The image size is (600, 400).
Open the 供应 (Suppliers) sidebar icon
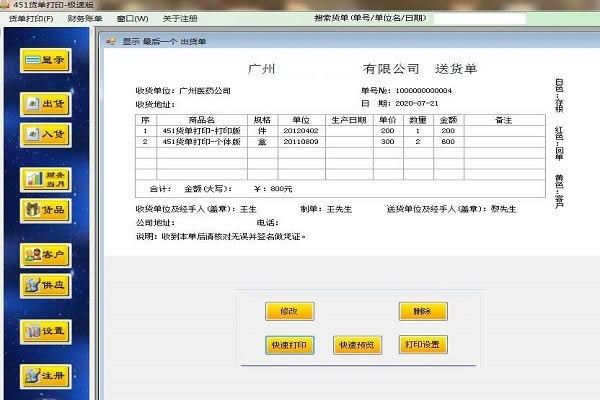[47, 285]
